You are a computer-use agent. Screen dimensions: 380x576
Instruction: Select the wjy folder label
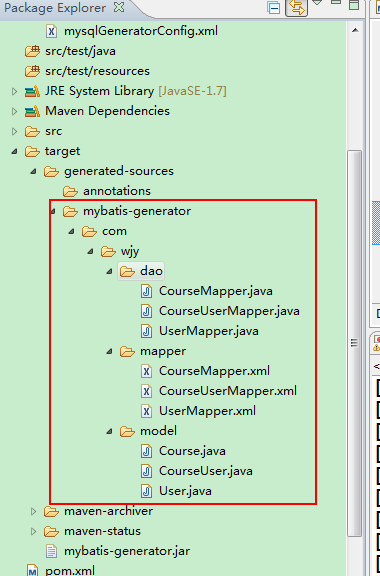(130, 252)
